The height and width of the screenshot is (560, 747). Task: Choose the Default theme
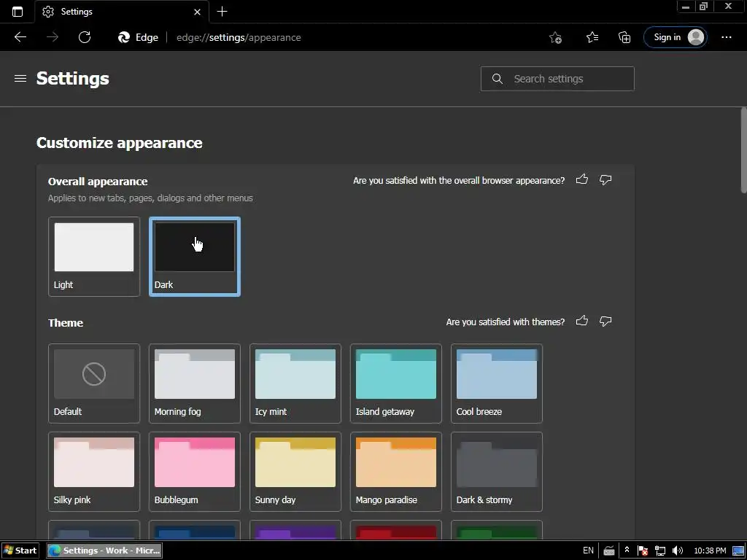pos(94,384)
